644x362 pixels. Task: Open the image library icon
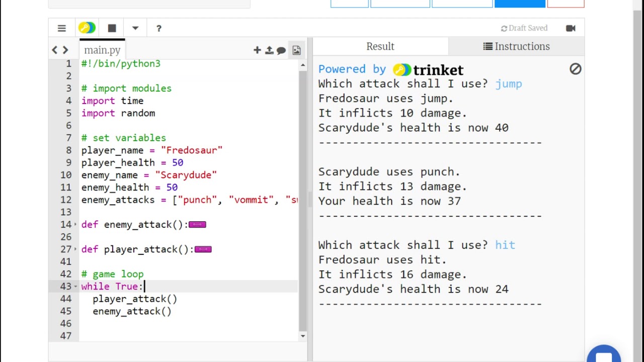point(296,50)
